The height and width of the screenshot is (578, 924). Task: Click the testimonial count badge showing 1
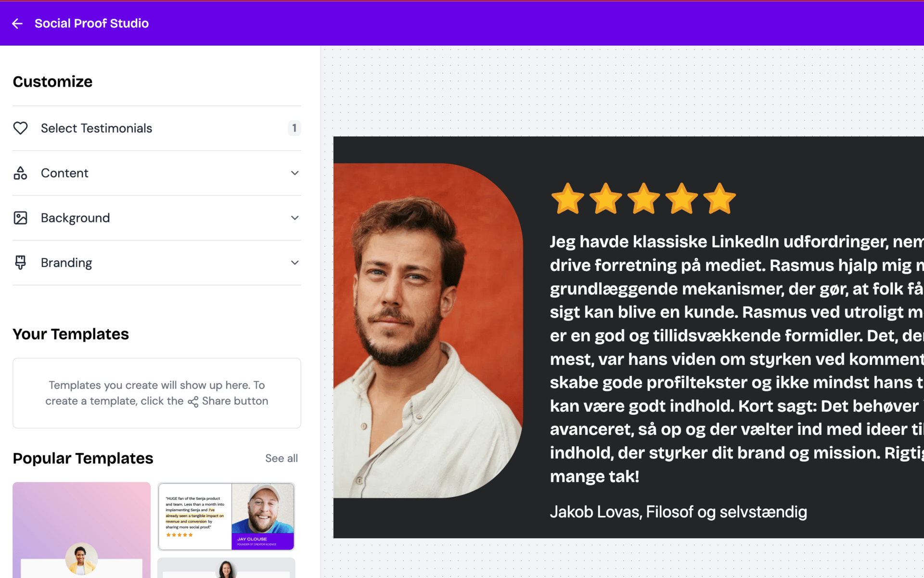[x=294, y=128]
